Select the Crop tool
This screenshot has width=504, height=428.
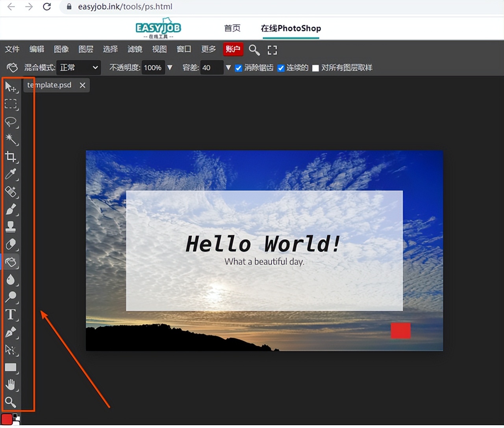coord(11,157)
